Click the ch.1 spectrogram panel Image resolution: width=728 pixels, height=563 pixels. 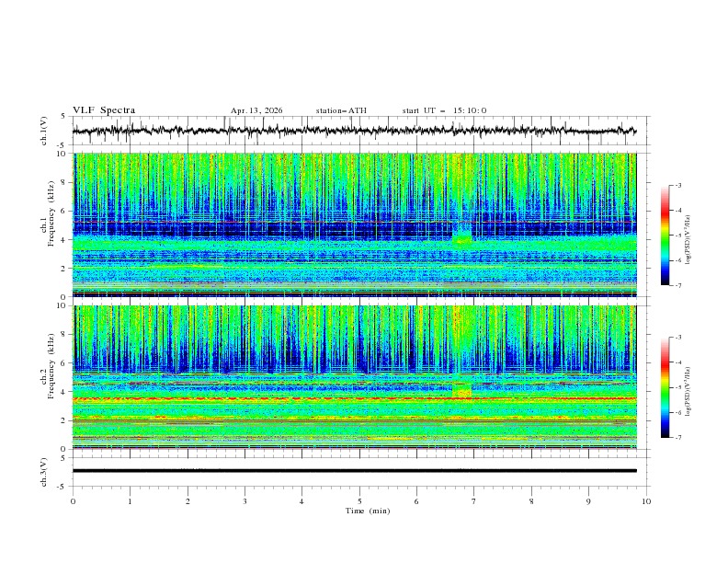[355, 224]
